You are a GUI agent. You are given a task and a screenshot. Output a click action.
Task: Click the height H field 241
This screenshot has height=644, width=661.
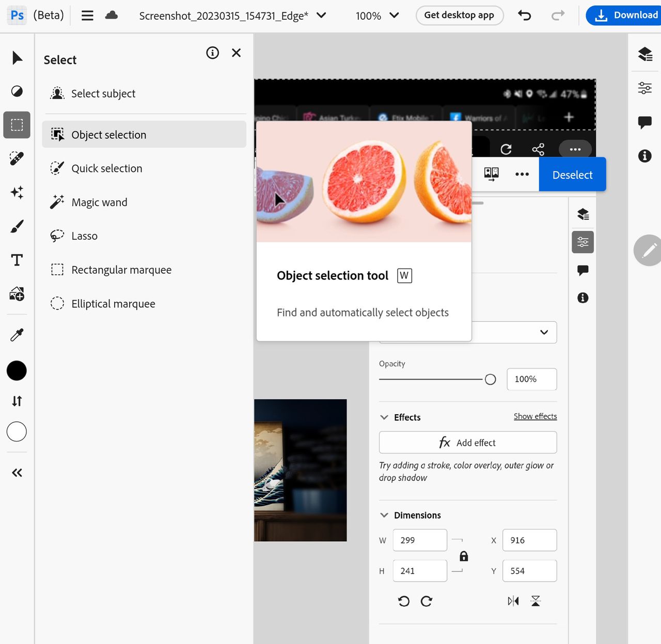pos(420,571)
